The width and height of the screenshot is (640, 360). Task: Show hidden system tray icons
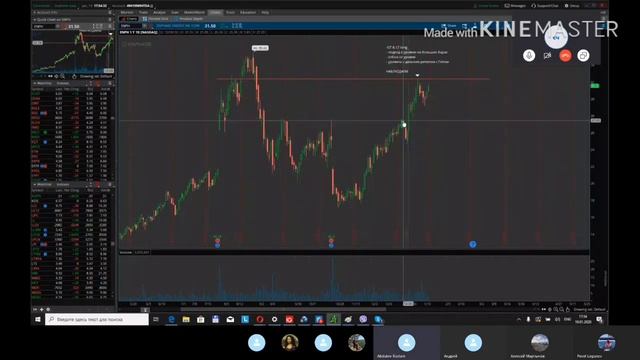coord(519,319)
